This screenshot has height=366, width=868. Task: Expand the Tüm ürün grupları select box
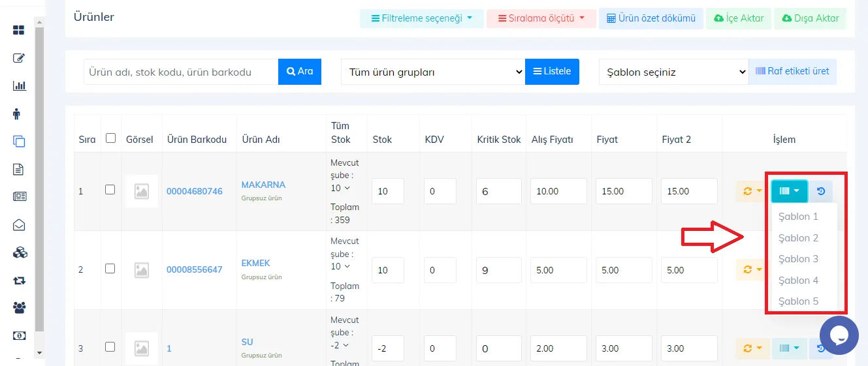433,72
